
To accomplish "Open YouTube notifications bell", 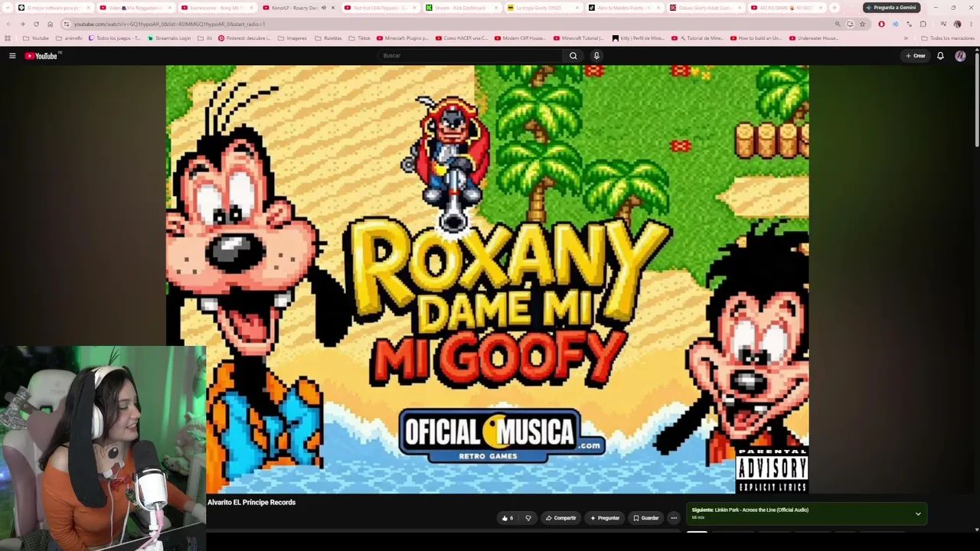I will tap(940, 56).
